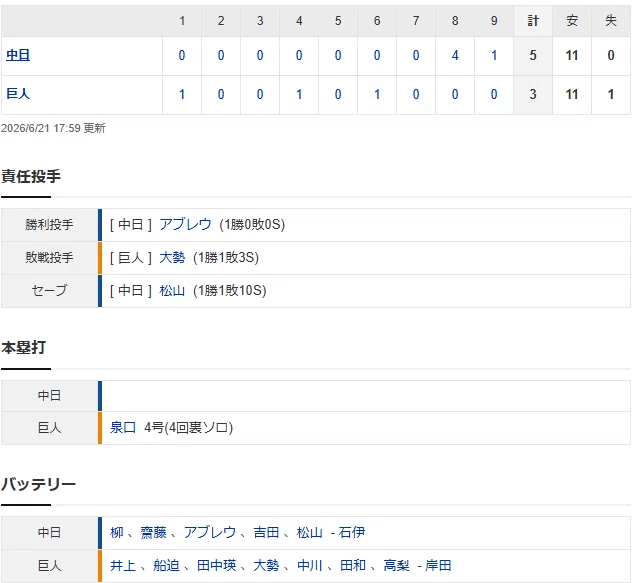637x583 pixels.
Task: Click 中日 8th inning score of 4
Action: click(455, 55)
